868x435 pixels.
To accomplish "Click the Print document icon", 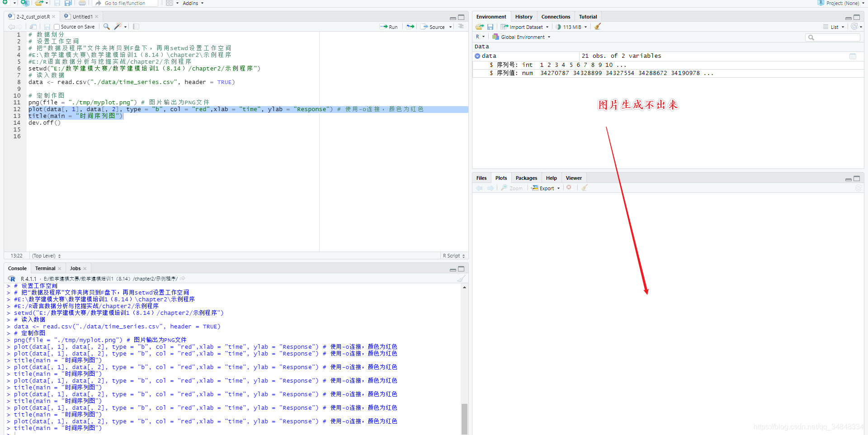I will 82,3.
